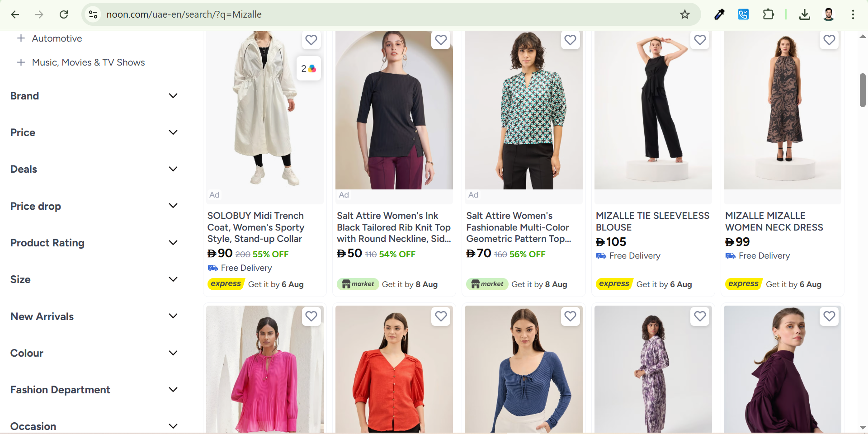The width and height of the screenshot is (868, 434).
Task: Open the Chrome three-dot menu
Action: pyautogui.click(x=853, y=14)
